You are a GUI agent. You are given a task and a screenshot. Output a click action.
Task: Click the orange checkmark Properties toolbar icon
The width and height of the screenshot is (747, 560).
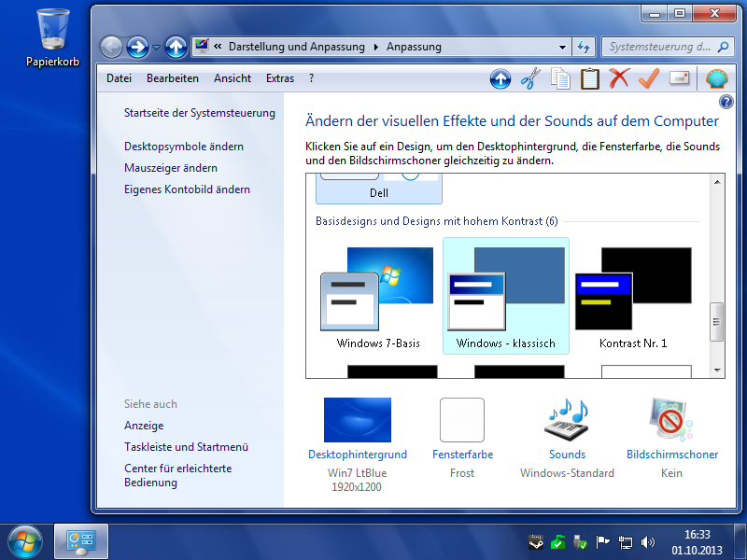649,78
